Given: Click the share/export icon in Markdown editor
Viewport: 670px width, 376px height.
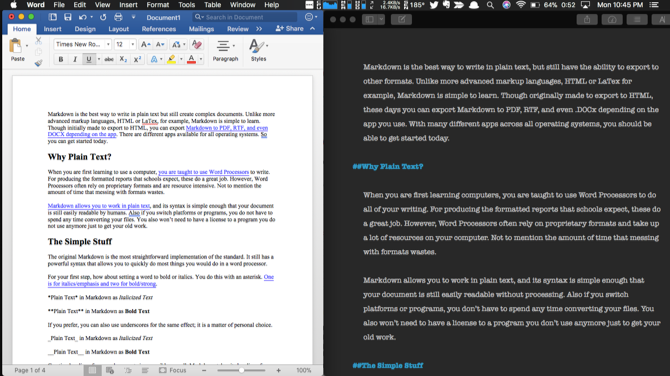Looking at the screenshot, I should point(587,20).
